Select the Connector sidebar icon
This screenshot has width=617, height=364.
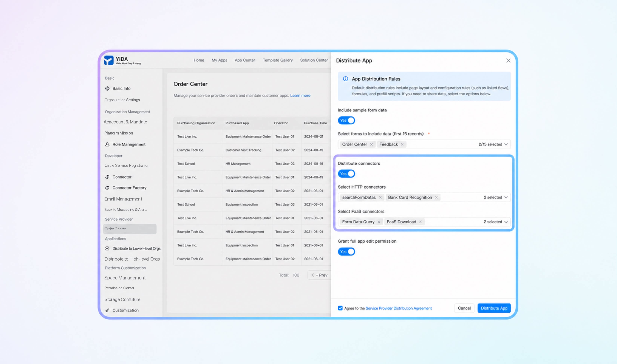107,177
